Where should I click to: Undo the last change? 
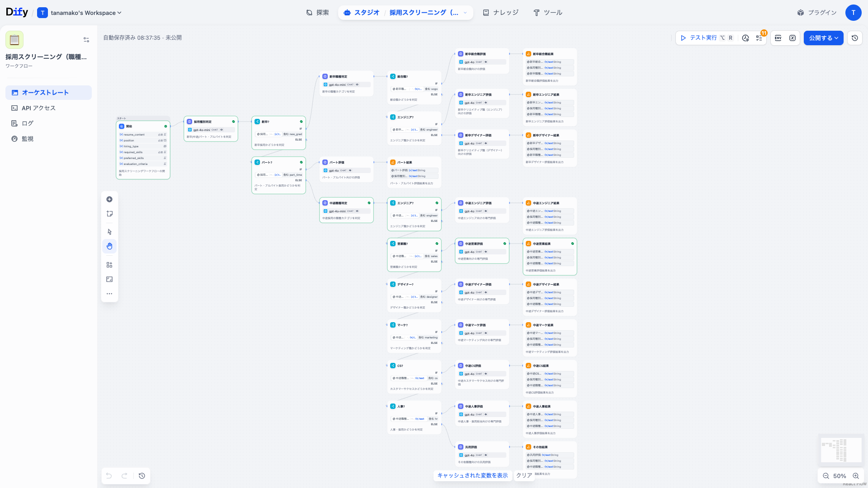coord(108,476)
